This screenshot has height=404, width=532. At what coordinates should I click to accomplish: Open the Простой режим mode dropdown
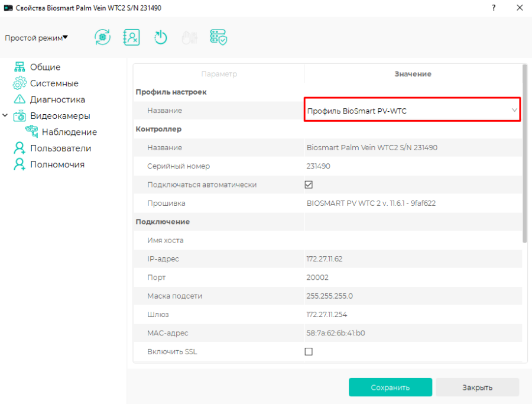(x=36, y=38)
